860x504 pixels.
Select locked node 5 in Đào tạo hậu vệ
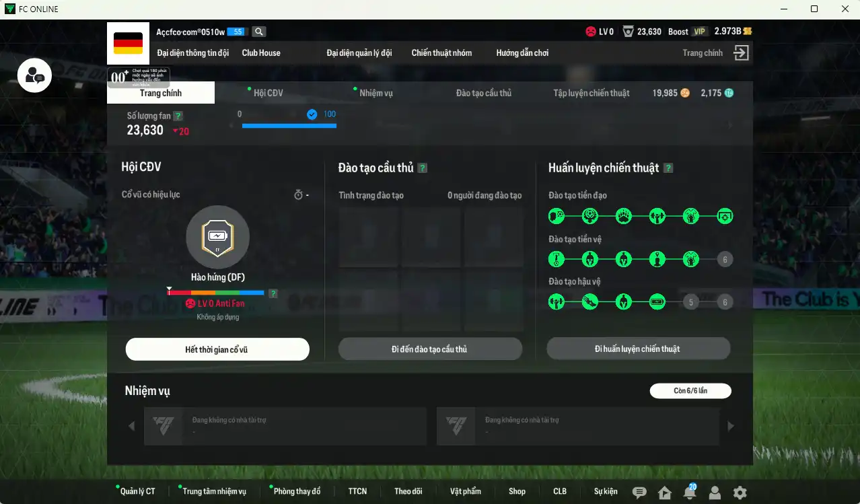point(691,302)
